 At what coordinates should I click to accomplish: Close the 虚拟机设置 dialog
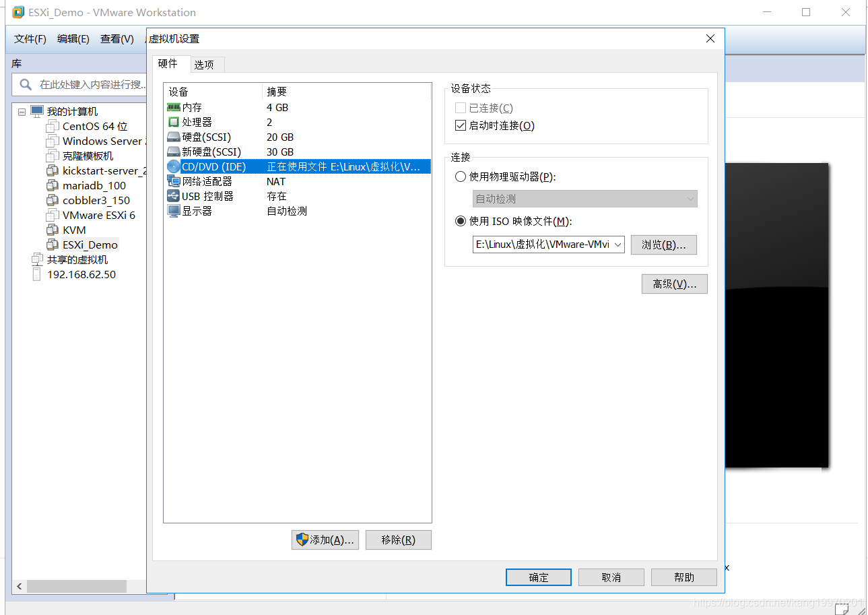pyautogui.click(x=710, y=39)
